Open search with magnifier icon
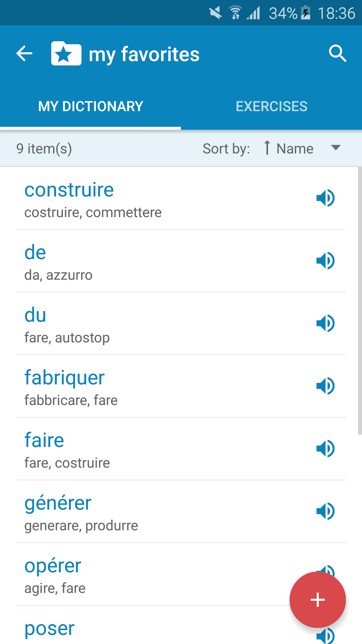The height and width of the screenshot is (644, 362). click(x=337, y=54)
